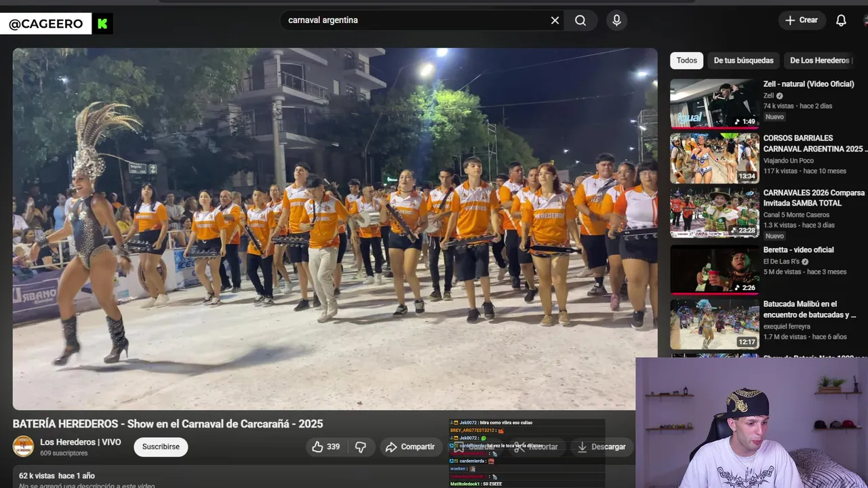The image size is (868, 488).
Task: Open the El De Las R's channel name
Action: tap(781, 262)
